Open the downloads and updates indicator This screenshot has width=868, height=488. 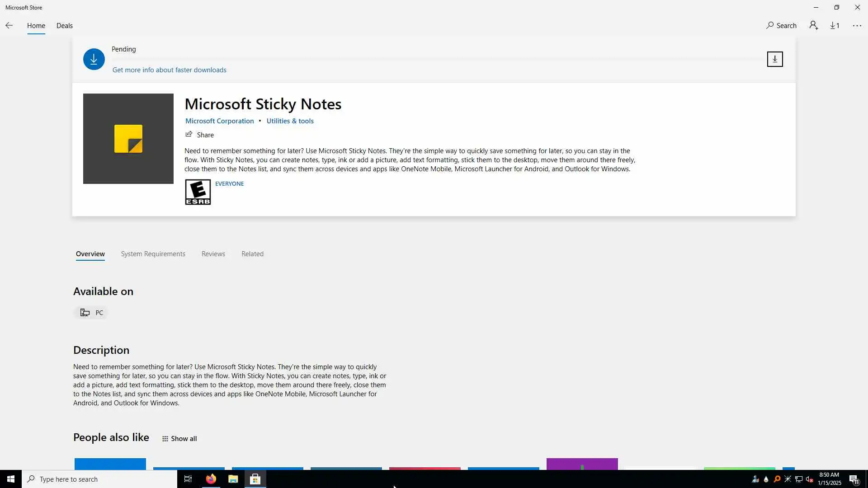(x=835, y=26)
